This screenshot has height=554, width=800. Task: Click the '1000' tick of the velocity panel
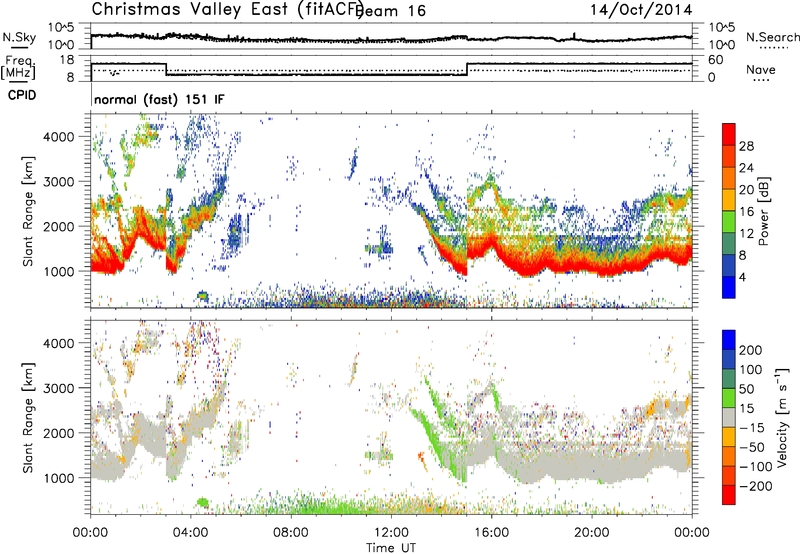[x=59, y=478]
